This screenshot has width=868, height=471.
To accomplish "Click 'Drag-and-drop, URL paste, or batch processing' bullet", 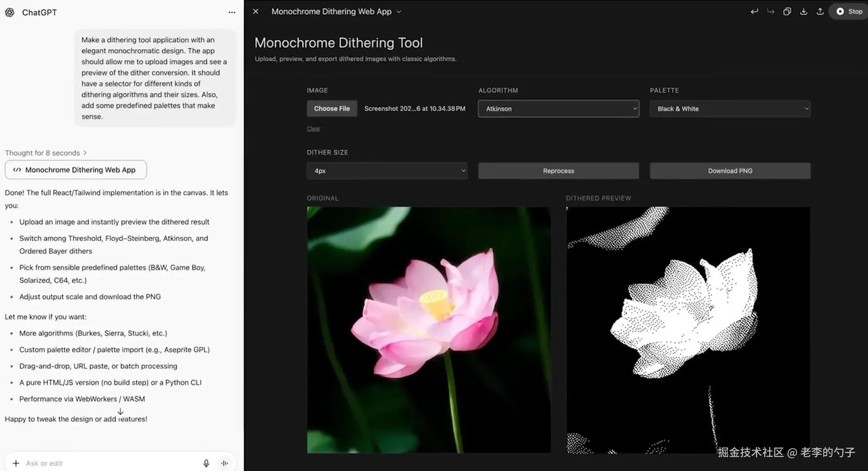I will (x=98, y=366).
